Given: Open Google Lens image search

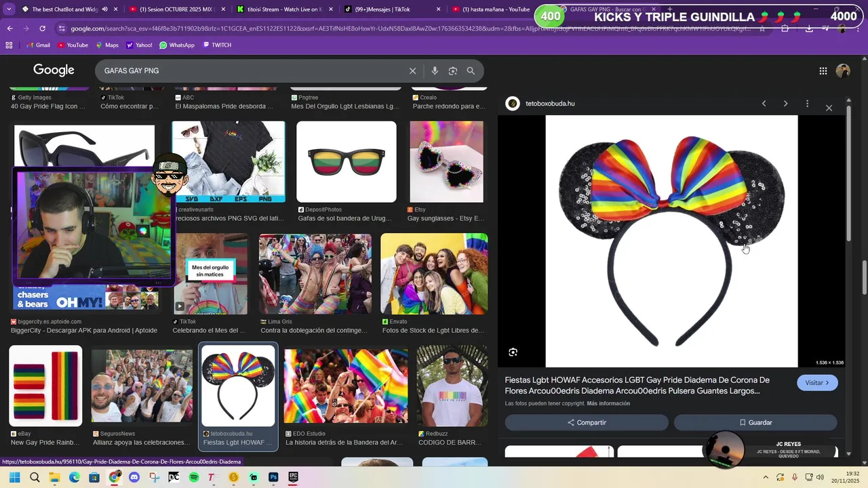Looking at the screenshot, I should tap(452, 70).
